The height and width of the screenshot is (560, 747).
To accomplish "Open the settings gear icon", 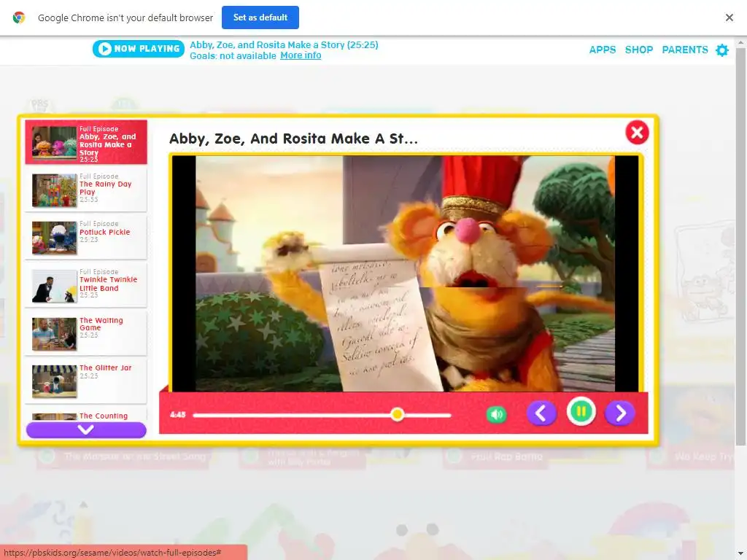I will coord(722,50).
